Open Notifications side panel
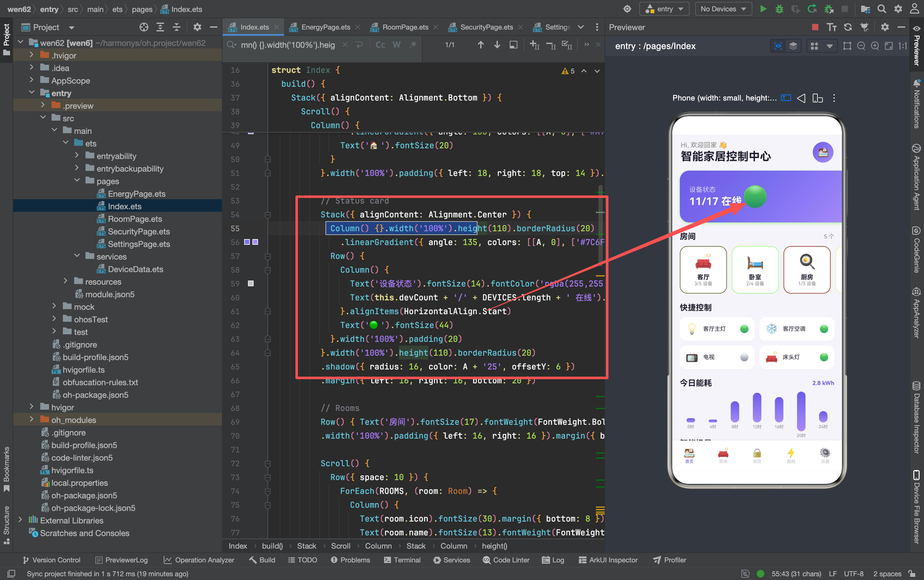 917,104
